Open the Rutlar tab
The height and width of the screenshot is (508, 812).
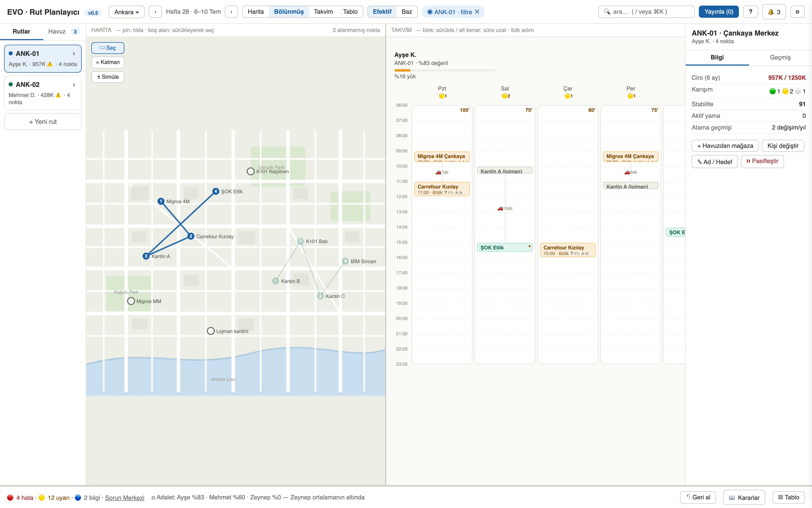[x=22, y=31]
